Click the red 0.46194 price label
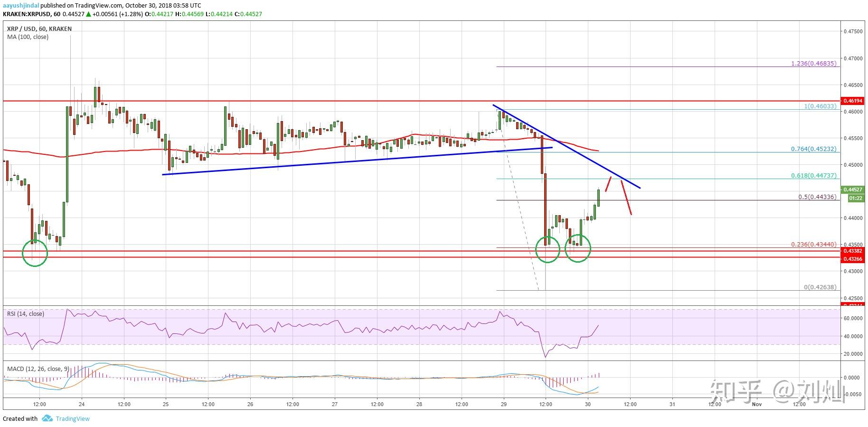 [x=852, y=101]
